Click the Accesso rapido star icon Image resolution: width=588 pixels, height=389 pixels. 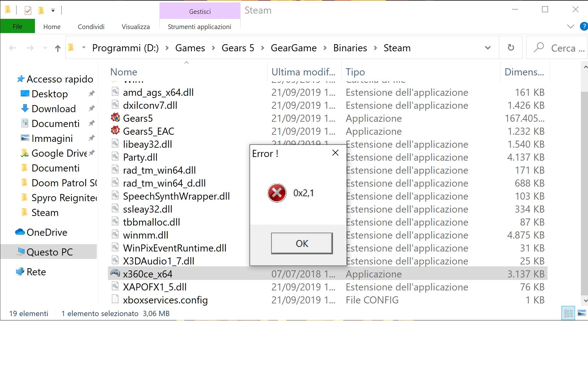20,79
